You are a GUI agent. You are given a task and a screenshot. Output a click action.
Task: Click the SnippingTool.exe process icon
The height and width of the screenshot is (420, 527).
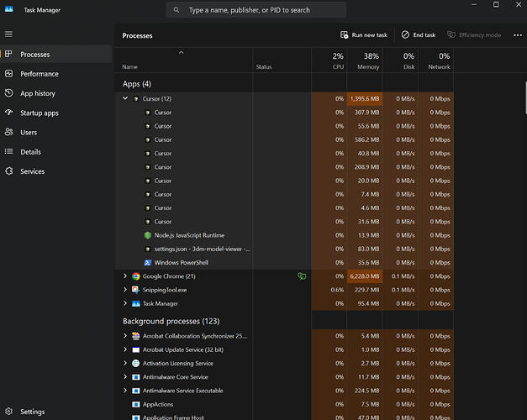136,290
